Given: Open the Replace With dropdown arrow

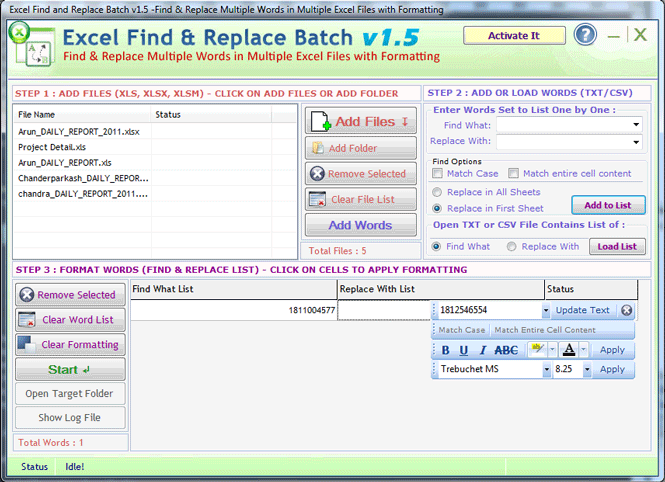Looking at the screenshot, I should (636, 142).
